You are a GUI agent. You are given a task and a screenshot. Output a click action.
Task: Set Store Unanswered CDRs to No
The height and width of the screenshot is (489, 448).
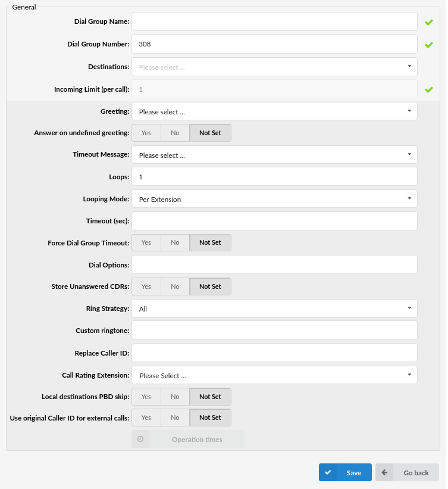coord(175,286)
